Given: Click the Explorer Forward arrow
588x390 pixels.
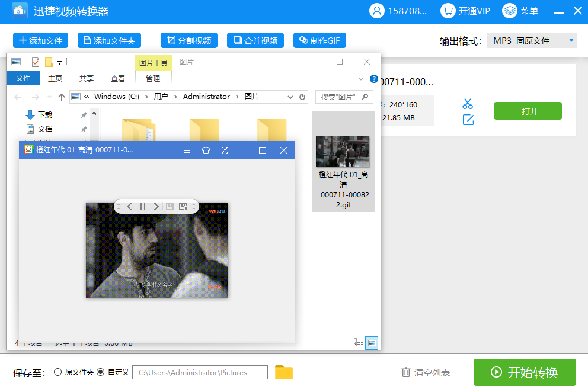Looking at the screenshot, I should click(36, 97).
